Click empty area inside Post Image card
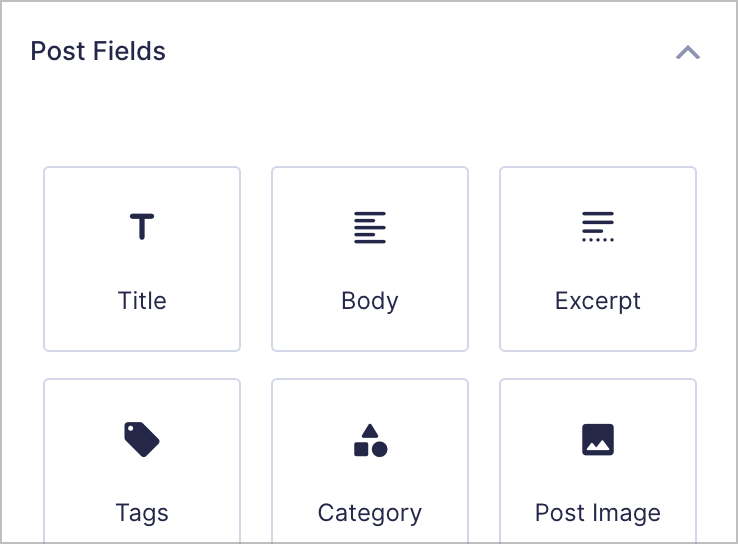The height and width of the screenshot is (544, 738). click(x=534, y=475)
